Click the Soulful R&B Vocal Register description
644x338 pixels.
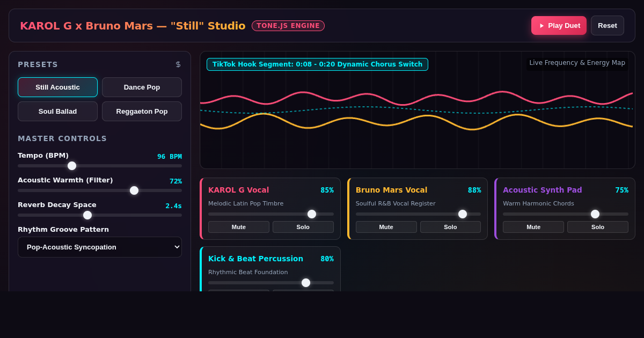click(396, 203)
